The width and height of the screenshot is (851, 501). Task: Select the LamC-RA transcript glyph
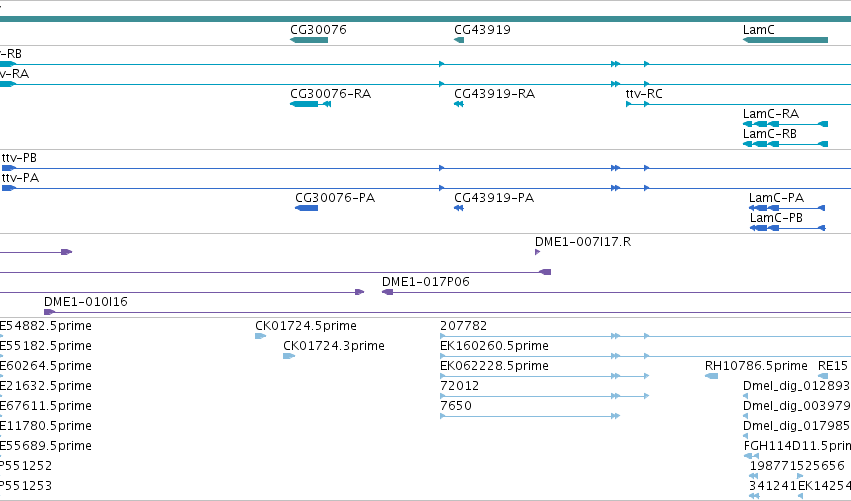pyautogui.click(x=785, y=124)
